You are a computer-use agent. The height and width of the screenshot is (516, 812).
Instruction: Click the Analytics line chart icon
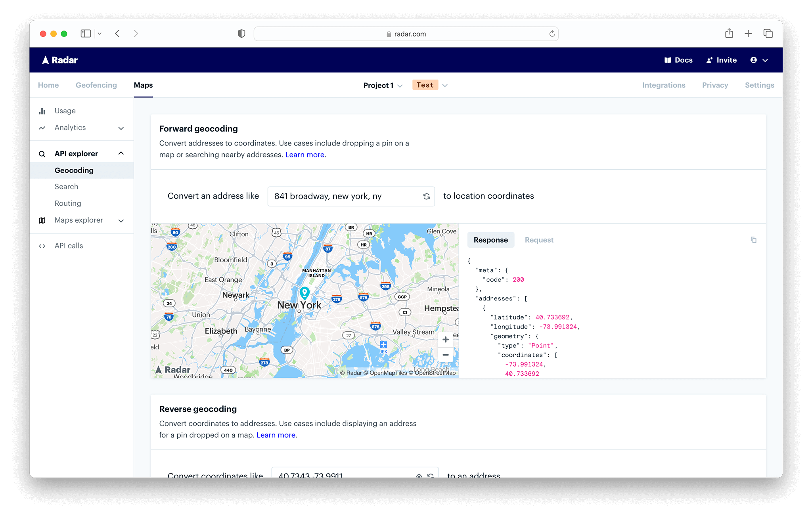click(x=42, y=128)
